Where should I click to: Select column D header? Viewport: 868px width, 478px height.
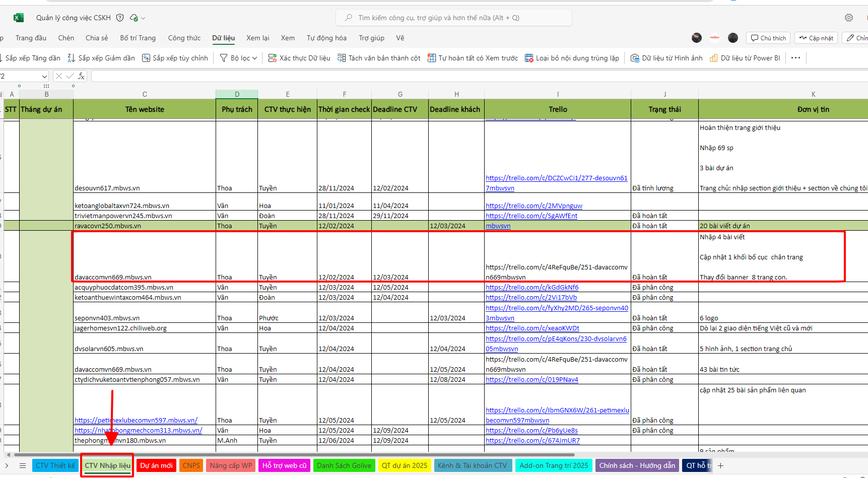[x=237, y=94]
